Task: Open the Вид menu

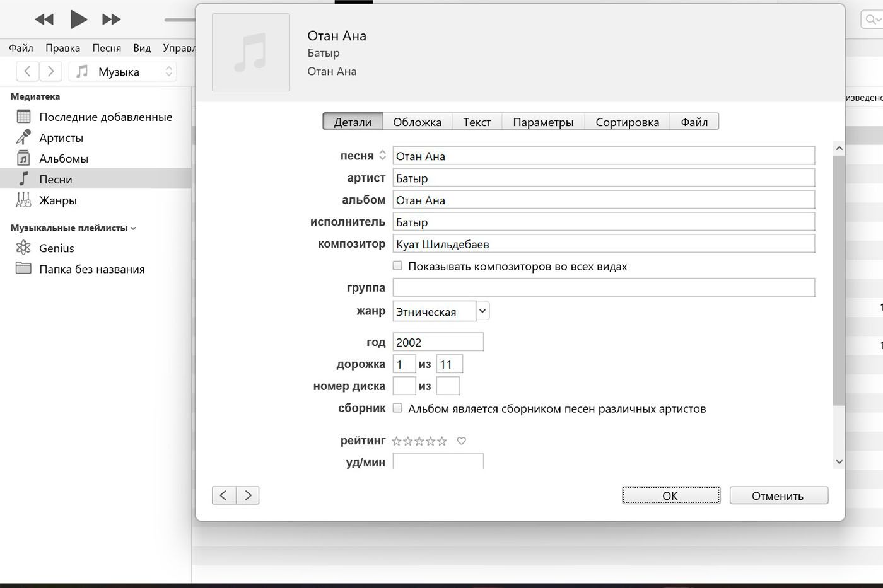Action: click(142, 48)
